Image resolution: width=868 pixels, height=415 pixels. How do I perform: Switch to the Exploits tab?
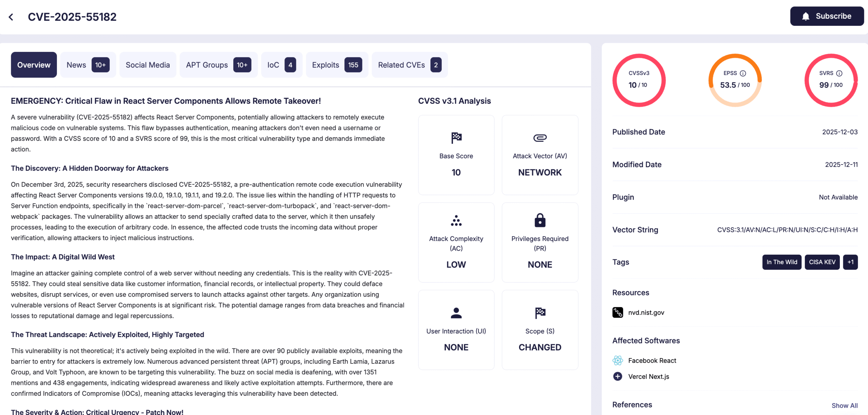337,65
